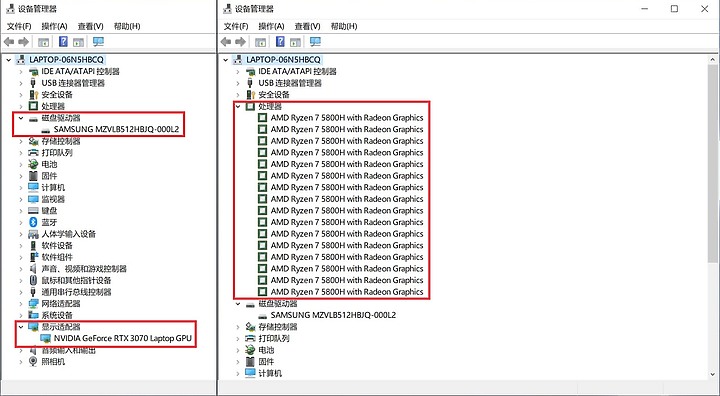720x396 pixels.
Task: Click vertical scrollbar thumb in right window
Action: 713,164
